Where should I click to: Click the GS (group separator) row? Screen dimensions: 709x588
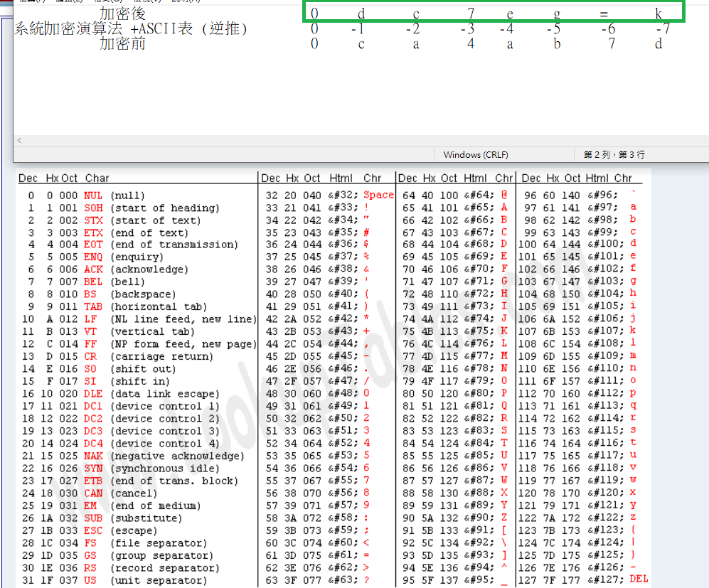point(117,555)
